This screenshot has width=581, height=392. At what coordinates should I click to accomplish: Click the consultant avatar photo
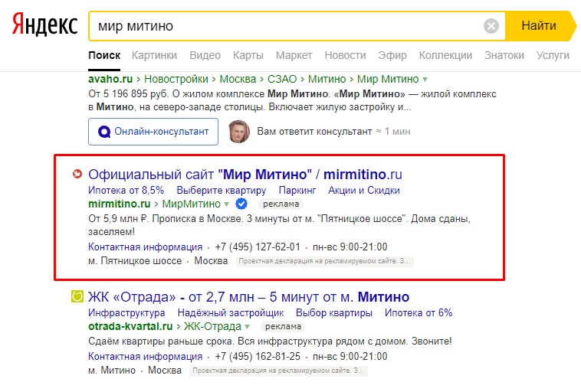[x=239, y=131]
